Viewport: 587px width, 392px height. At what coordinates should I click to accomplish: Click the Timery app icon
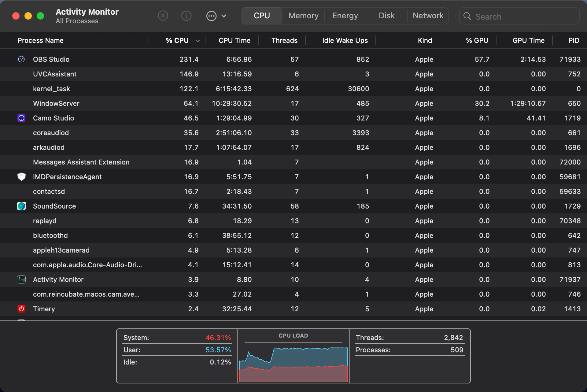(21, 309)
